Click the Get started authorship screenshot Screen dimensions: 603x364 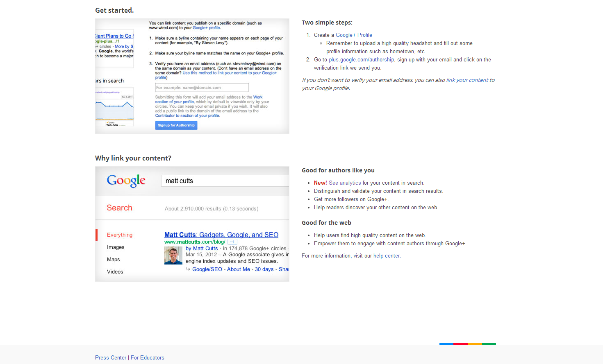point(192,76)
